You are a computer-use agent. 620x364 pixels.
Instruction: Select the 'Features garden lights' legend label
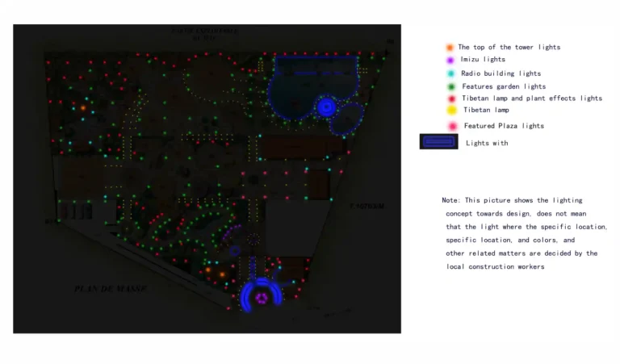(x=504, y=86)
